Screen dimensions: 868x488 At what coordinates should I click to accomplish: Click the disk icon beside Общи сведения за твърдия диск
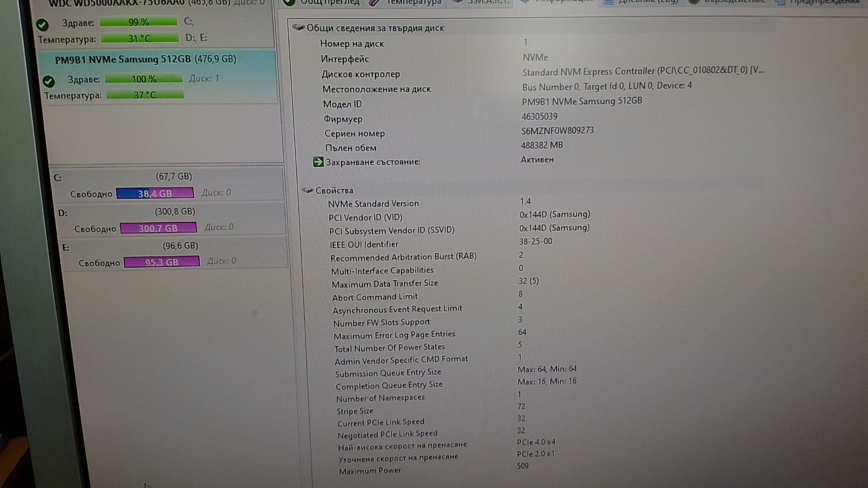(x=298, y=28)
